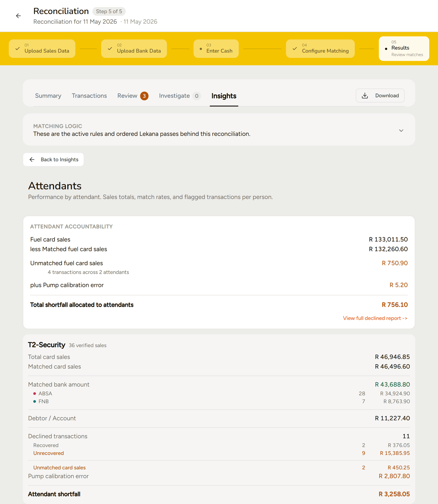Click the Review count badge 3
The height and width of the screenshot is (504, 438).
point(144,96)
